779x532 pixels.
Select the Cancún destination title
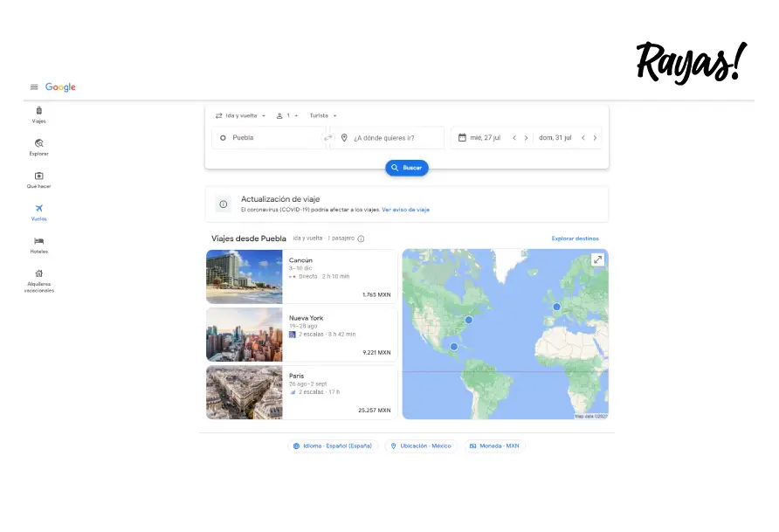[300, 260]
